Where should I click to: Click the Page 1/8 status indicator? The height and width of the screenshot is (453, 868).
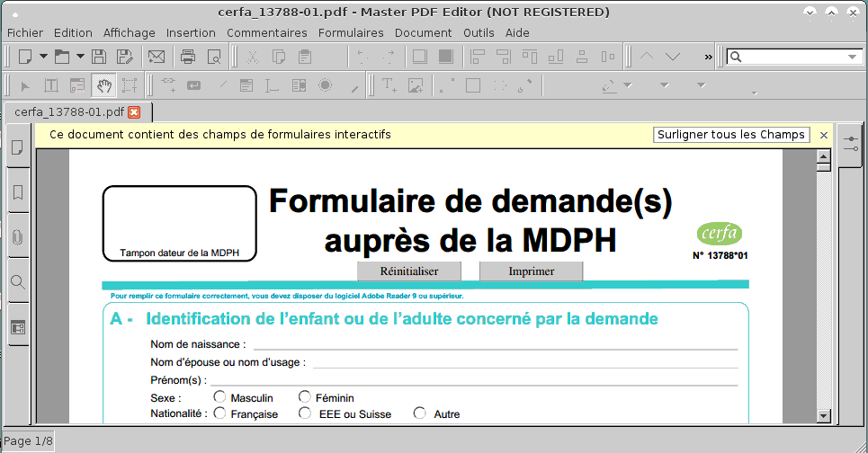pos(28,441)
